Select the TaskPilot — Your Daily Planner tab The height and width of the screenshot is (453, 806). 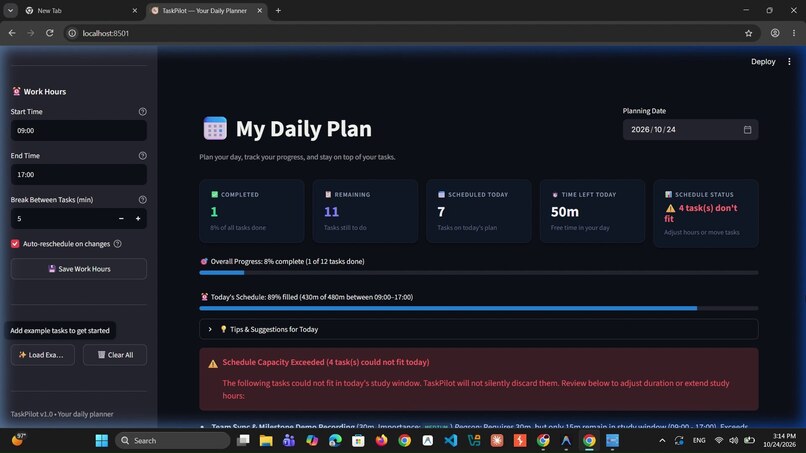pyautogui.click(x=207, y=10)
